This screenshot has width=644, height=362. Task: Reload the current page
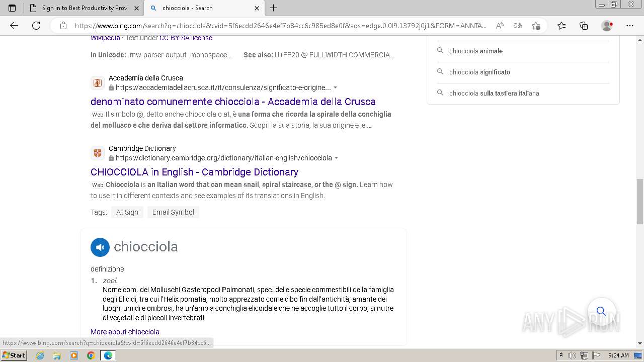click(x=36, y=26)
